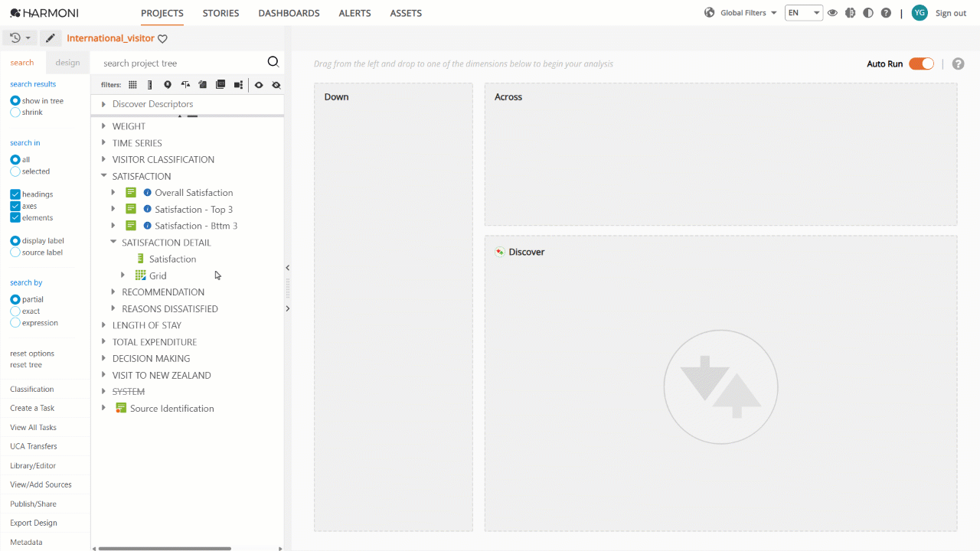Open help icon next to Auto Run
This screenshot has height=551, width=980.
pos(958,64)
